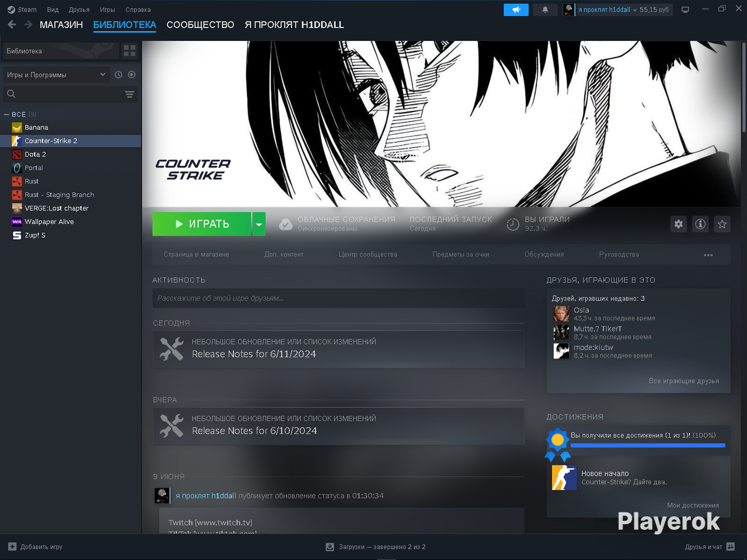Select the Rust game icon

[x=17, y=181]
